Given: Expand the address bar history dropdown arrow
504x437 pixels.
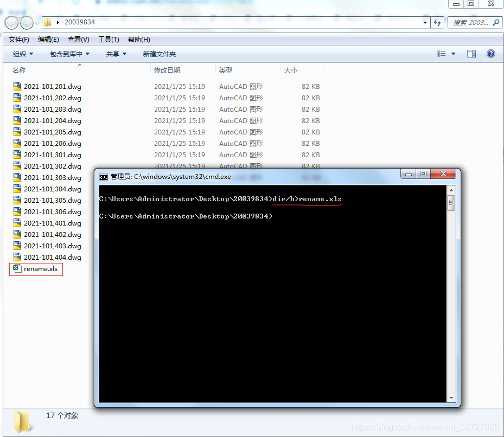Looking at the screenshot, I should tap(425, 22).
